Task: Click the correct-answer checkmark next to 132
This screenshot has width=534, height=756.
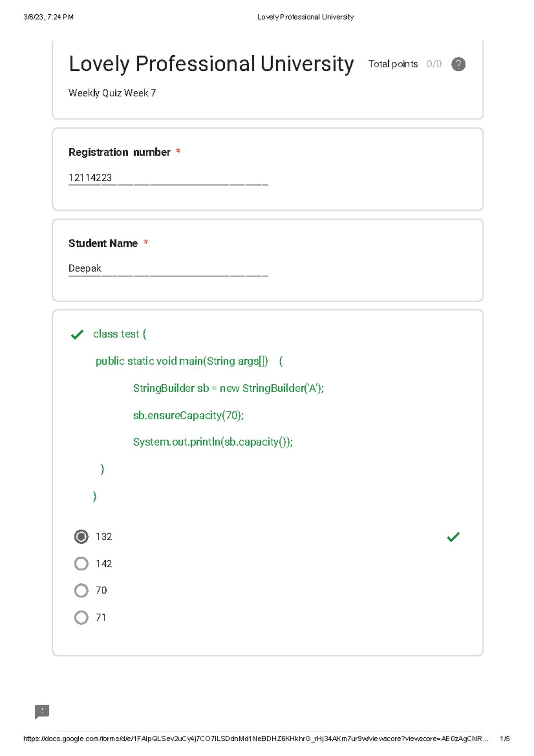Action: pyautogui.click(x=453, y=537)
